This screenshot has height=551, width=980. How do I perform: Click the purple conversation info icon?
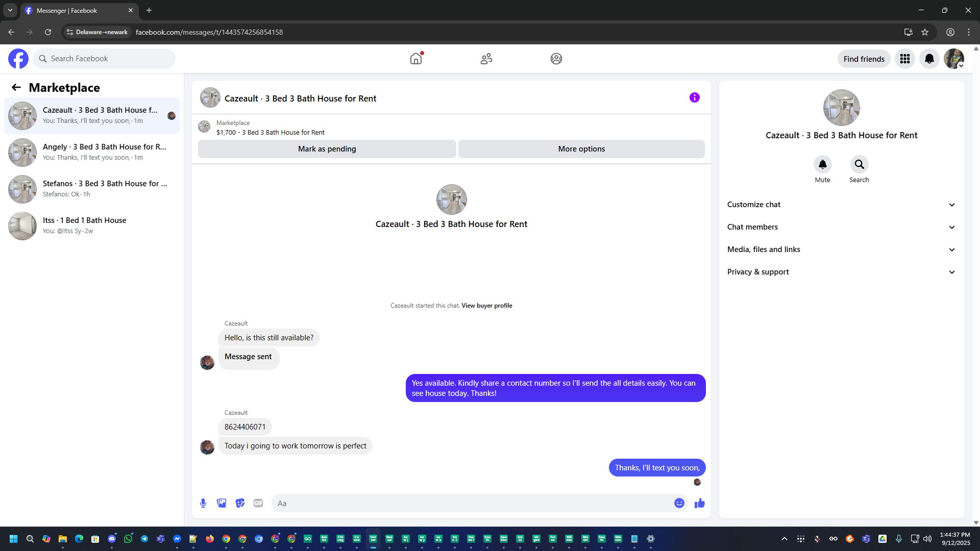pos(694,97)
